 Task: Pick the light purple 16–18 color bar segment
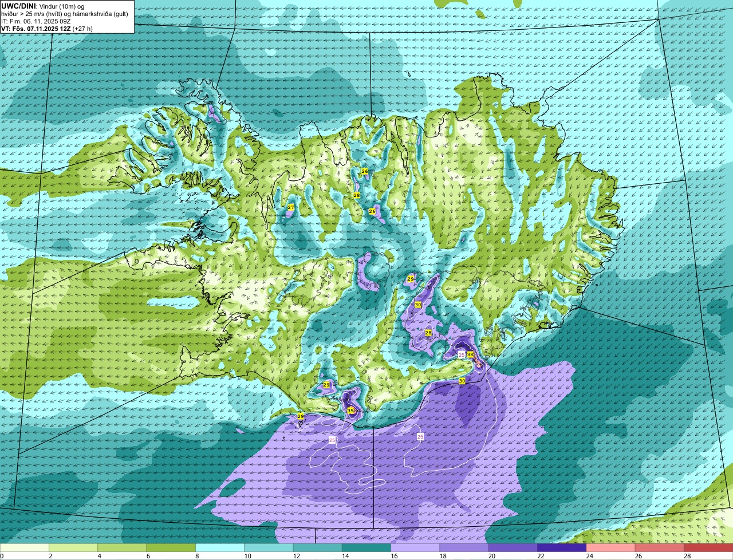pyautogui.click(x=415, y=548)
